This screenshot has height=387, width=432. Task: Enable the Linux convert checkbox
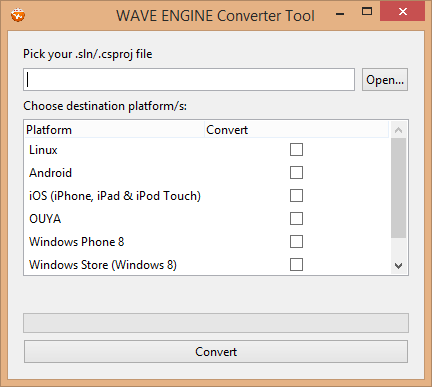coord(296,150)
